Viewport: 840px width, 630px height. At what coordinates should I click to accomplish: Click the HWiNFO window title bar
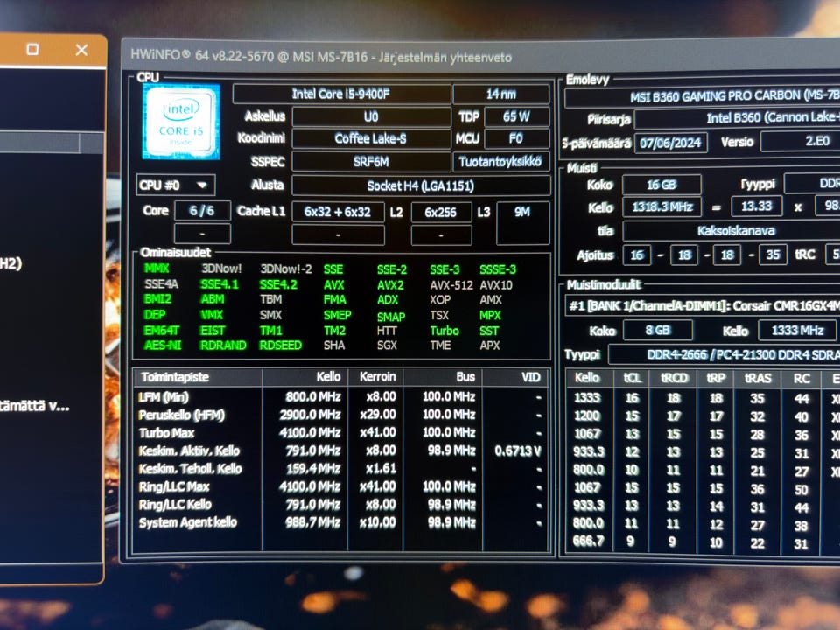click(480, 56)
